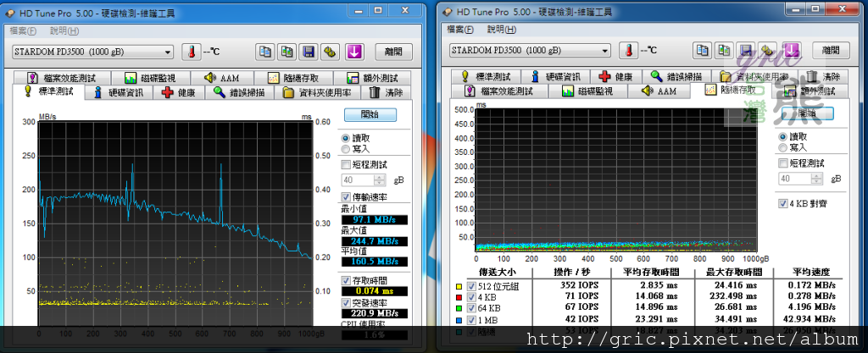Switch to 磁碟監視 tab in right window
The height and width of the screenshot is (353, 868).
tap(587, 91)
